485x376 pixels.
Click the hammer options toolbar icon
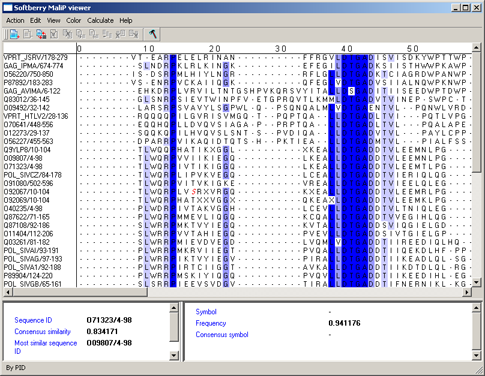pyautogui.click(x=153, y=34)
